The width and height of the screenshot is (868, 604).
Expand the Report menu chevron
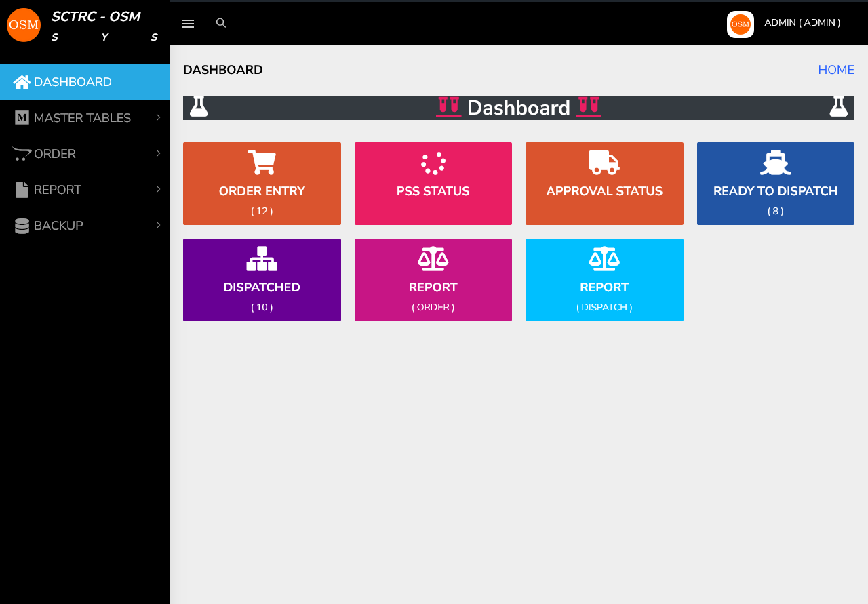pyautogui.click(x=158, y=189)
